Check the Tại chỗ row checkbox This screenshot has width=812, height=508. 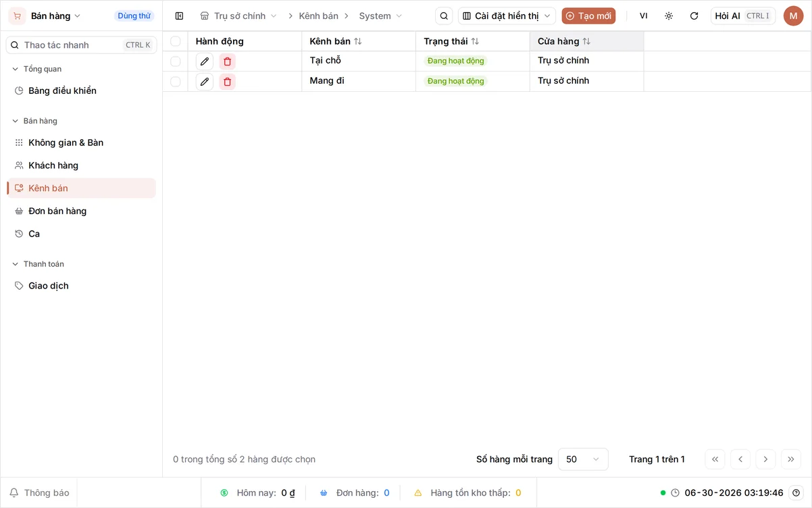[176, 61]
